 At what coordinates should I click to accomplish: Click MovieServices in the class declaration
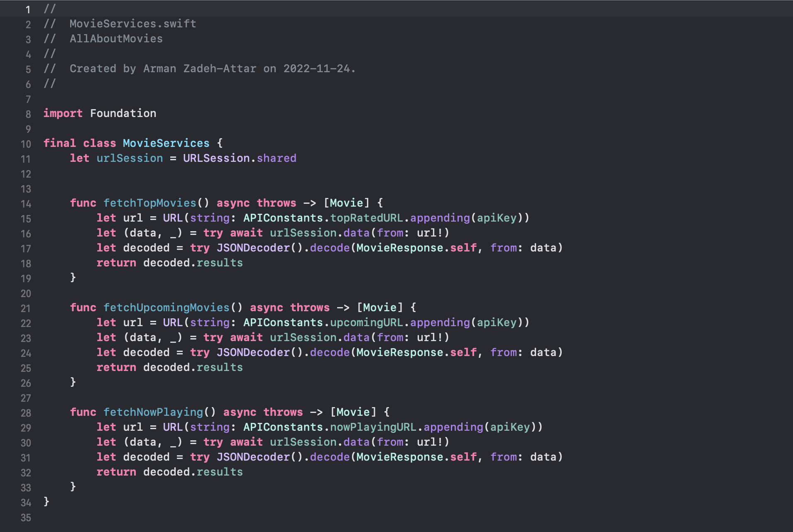click(x=166, y=143)
